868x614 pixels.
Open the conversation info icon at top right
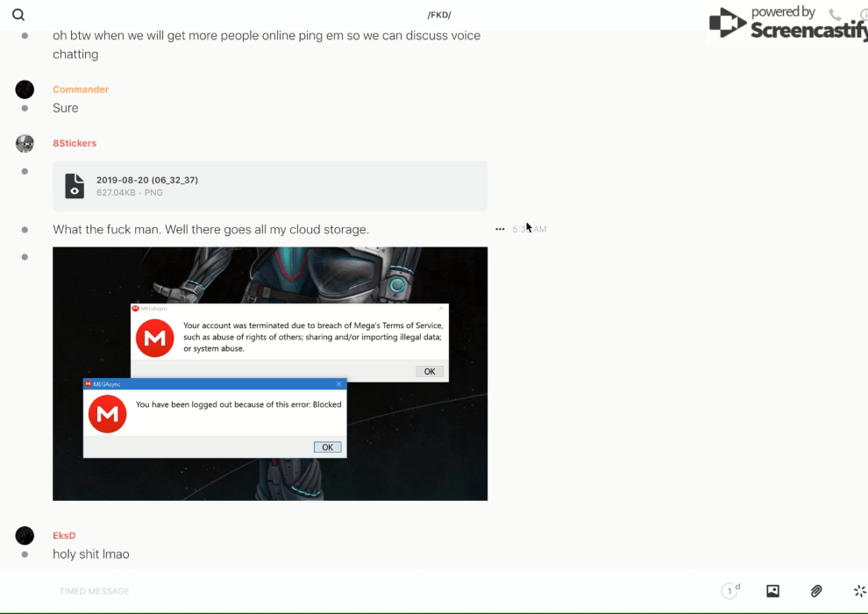(x=864, y=15)
